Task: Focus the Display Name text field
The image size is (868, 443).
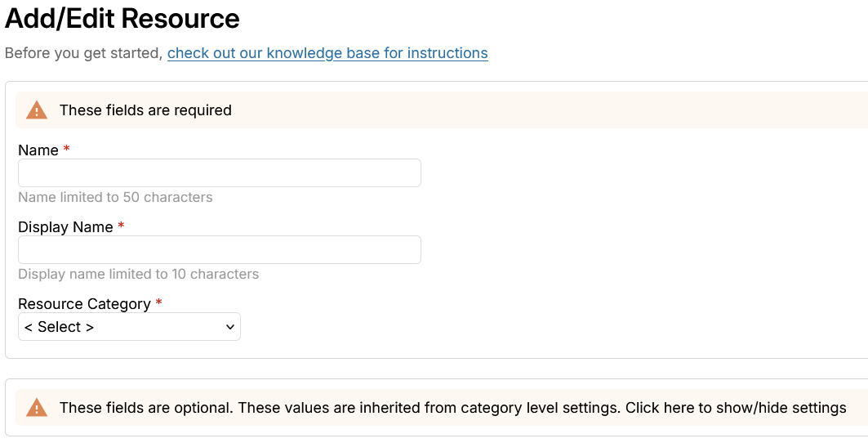Action: tap(219, 250)
